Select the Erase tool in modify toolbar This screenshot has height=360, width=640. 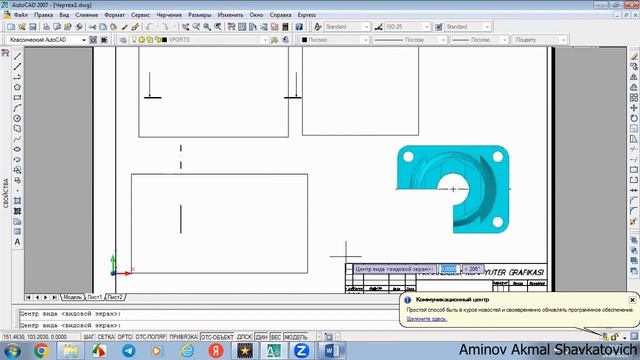[633, 56]
